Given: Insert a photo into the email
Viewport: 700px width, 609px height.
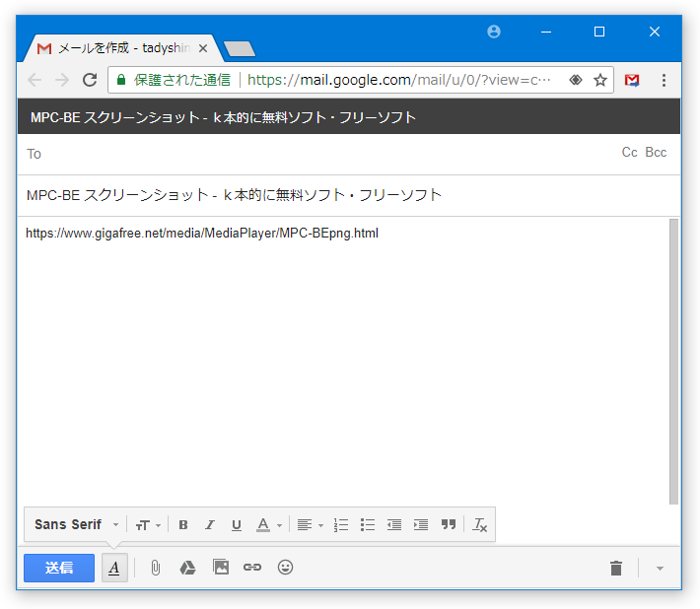Looking at the screenshot, I should click(221, 567).
